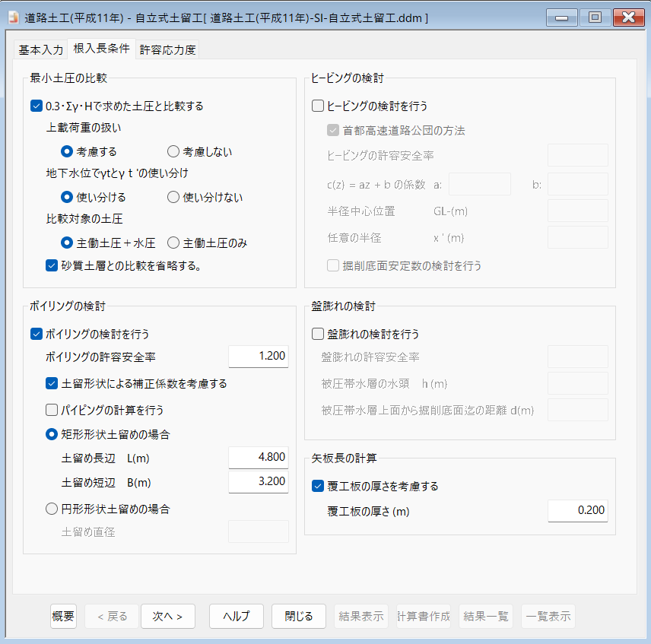Click the 覆工板の厚さ (m) input field
This screenshot has height=644, width=651.
point(578,511)
